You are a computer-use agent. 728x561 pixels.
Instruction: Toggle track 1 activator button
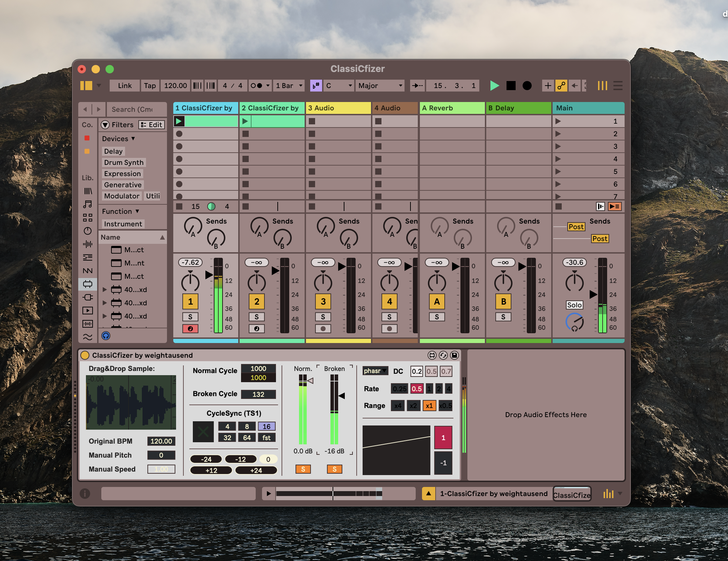pos(190,301)
